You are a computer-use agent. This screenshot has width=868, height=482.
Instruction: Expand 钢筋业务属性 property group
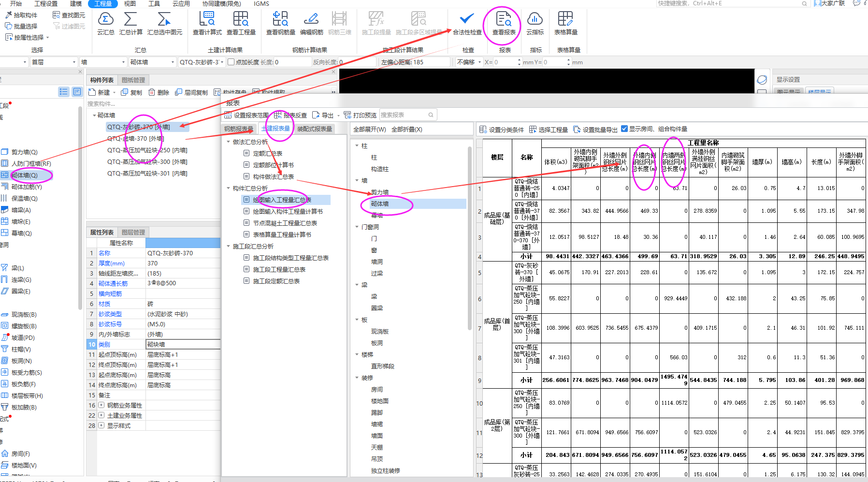101,405
